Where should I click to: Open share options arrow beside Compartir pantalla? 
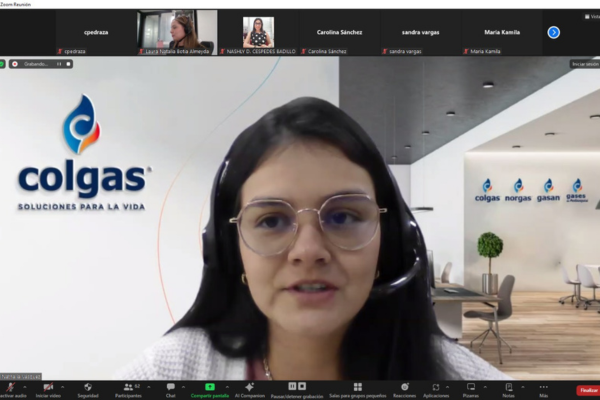point(227,387)
